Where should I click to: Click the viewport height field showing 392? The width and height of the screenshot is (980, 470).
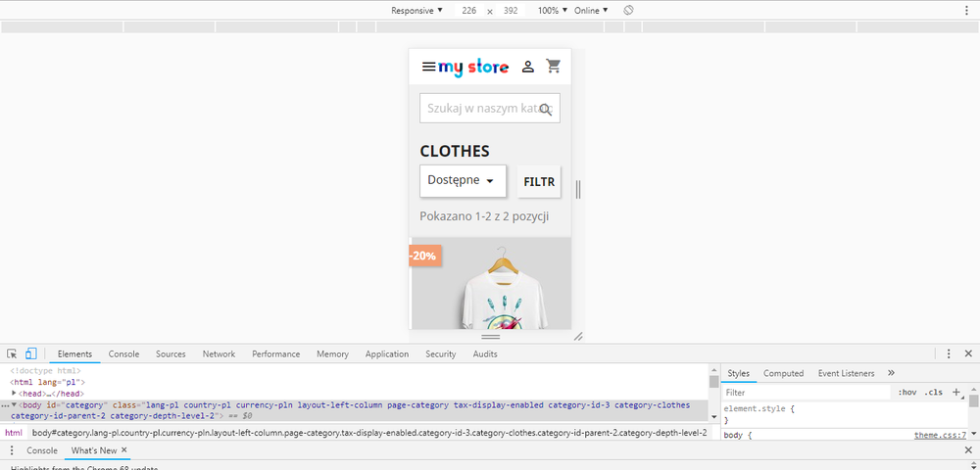point(511,11)
